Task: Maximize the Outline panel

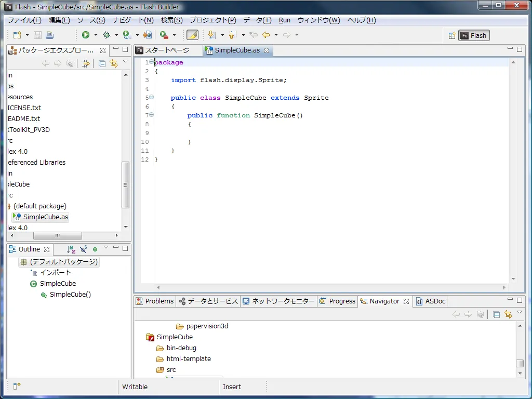Action: click(x=125, y=248)
